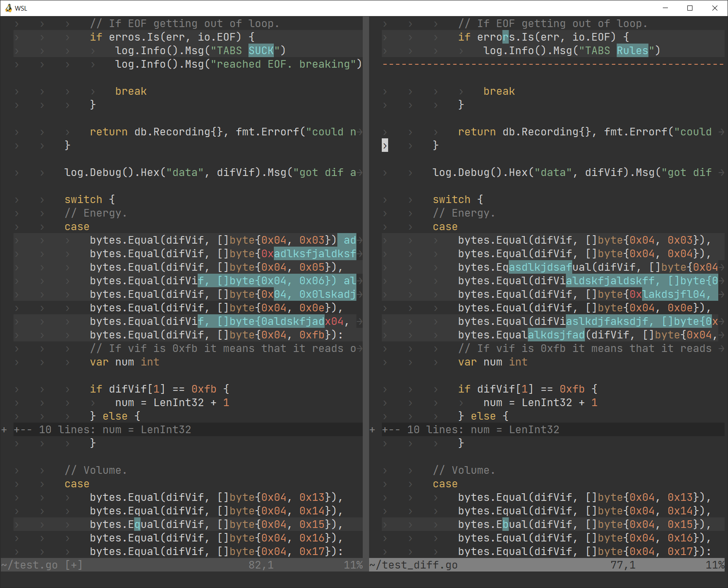This screenshot has height=588, width=728.
Task: Maximize the WSL window
Action: coord(690,8)
